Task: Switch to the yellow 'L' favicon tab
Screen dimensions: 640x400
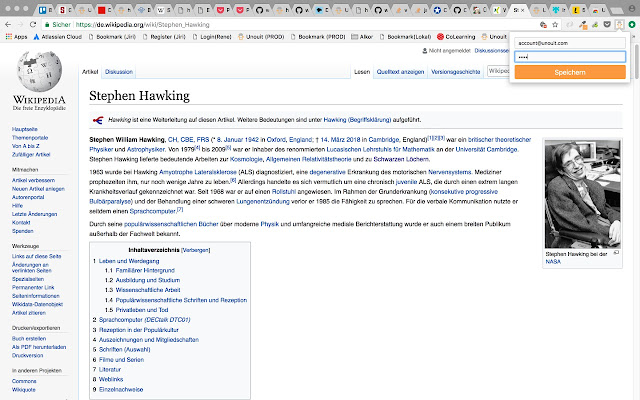Action: (x=579, y=9)
